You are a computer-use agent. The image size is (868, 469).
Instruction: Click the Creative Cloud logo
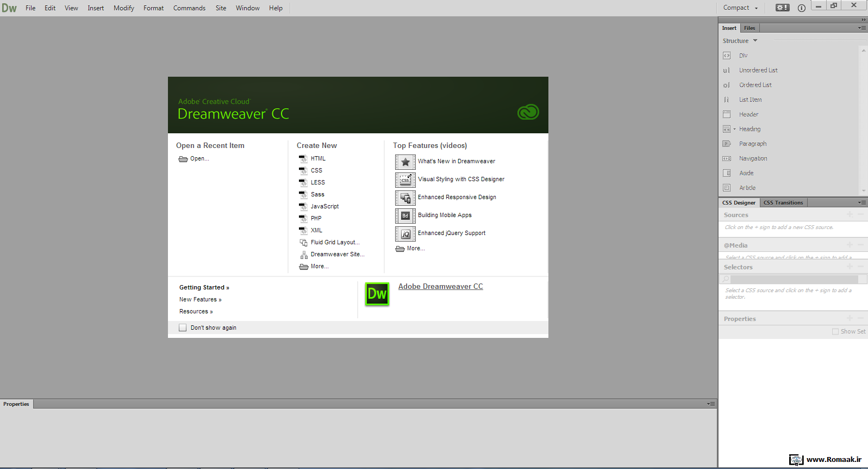pyautogui.click(x=528, y=112)
